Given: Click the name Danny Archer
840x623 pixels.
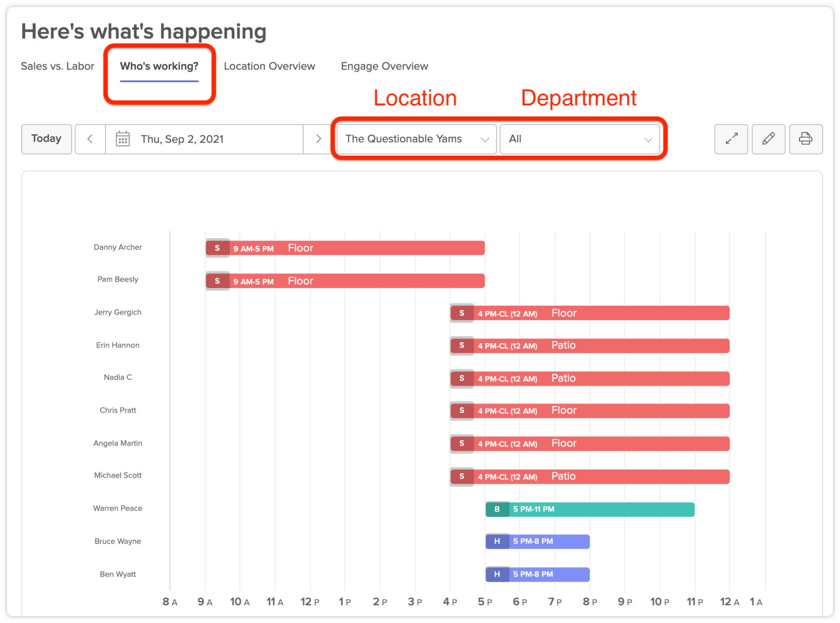Looking at the screenshot, I should coord(118,247).
